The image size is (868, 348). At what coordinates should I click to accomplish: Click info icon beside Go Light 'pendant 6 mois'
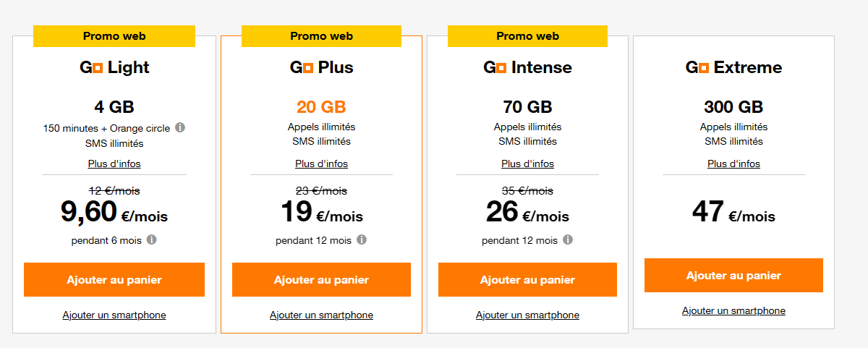(x=151, y=239)
